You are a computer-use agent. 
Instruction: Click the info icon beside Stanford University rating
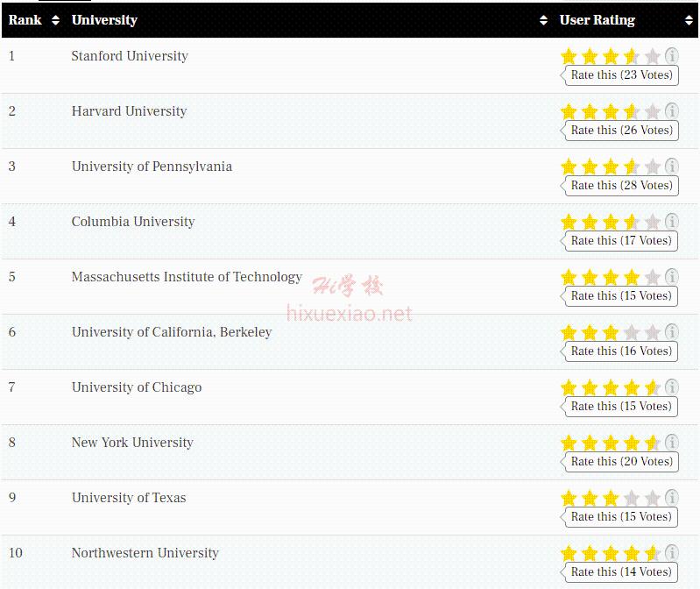[x=671, y=56]
